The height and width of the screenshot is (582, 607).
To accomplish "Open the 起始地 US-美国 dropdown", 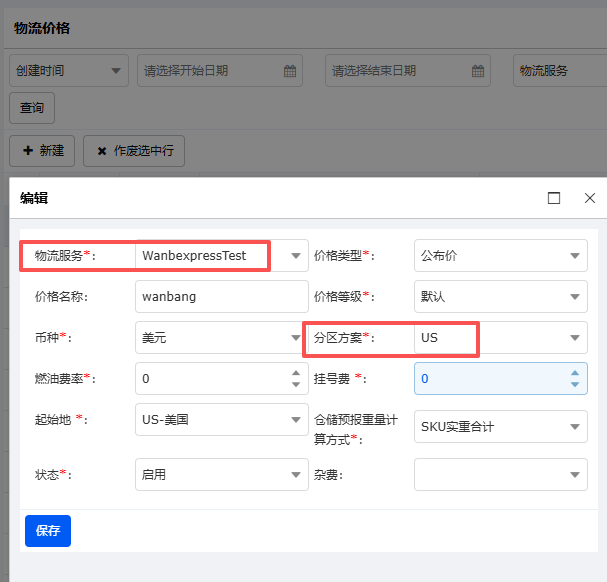I will [x=295, y=420].
